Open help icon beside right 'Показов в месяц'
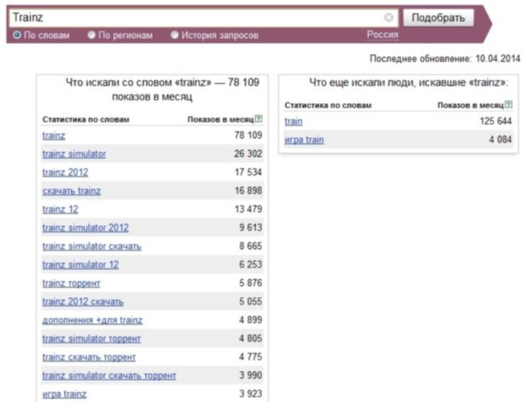 pyautogui.click(x=508, y=104)
